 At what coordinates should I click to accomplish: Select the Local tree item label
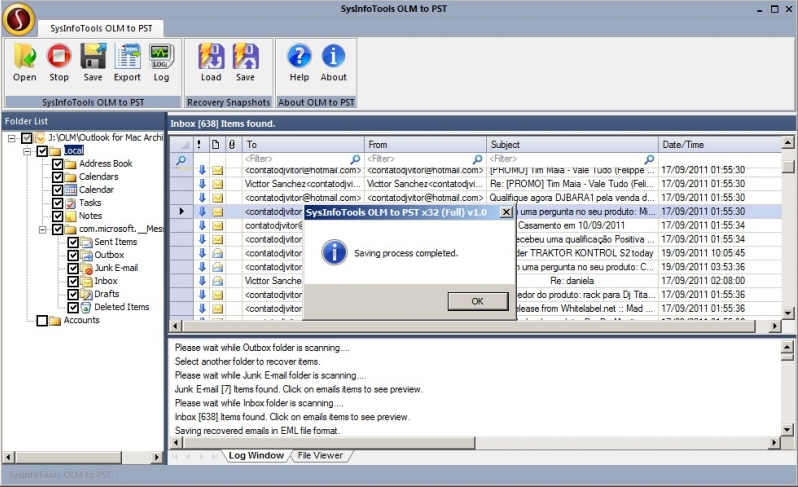(x=74, y=151)
